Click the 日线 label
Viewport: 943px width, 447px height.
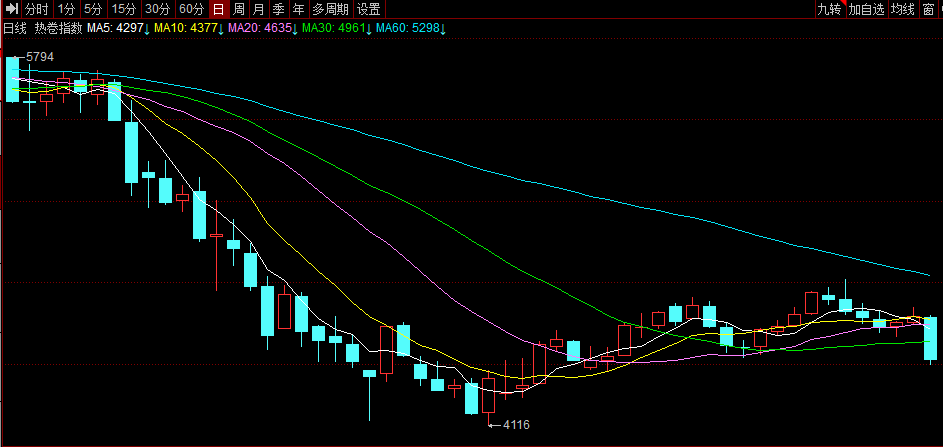(x=15, y=28)
